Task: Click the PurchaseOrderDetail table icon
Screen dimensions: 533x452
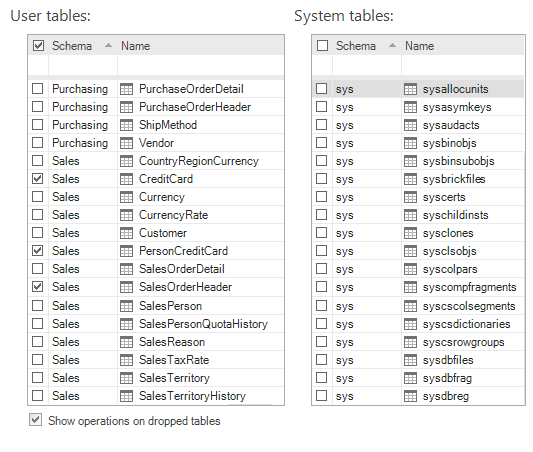Action: [126, 89]
